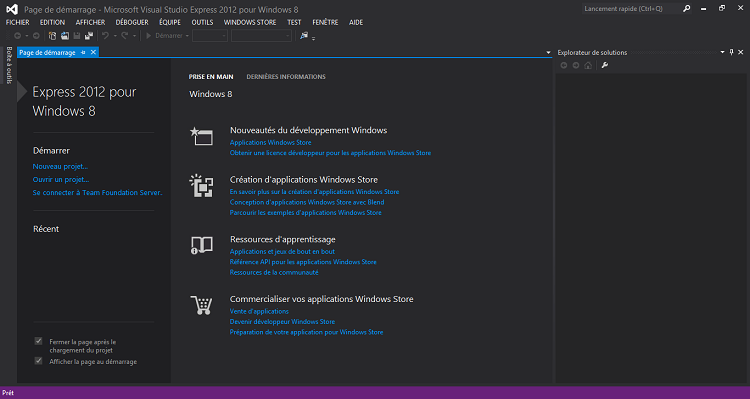
Task: Click the Solution Explorer Forward icon
Action: tap(576, 66)
